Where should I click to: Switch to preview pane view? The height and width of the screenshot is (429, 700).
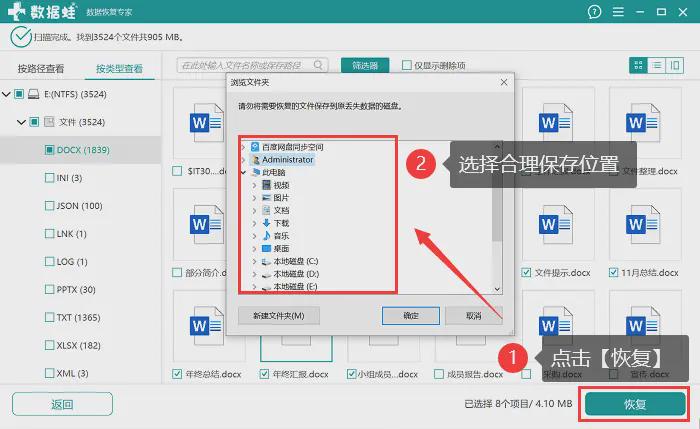tap(675, 66)
